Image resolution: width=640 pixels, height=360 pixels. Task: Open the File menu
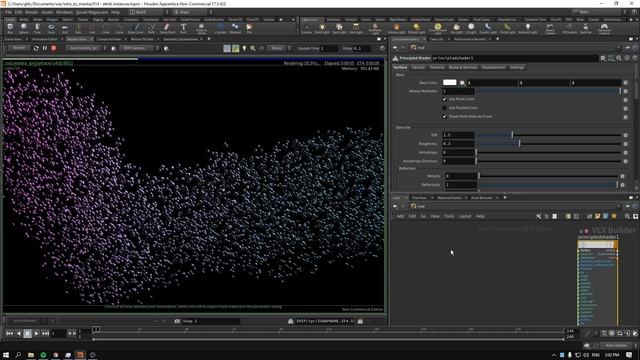coord(9,12)
